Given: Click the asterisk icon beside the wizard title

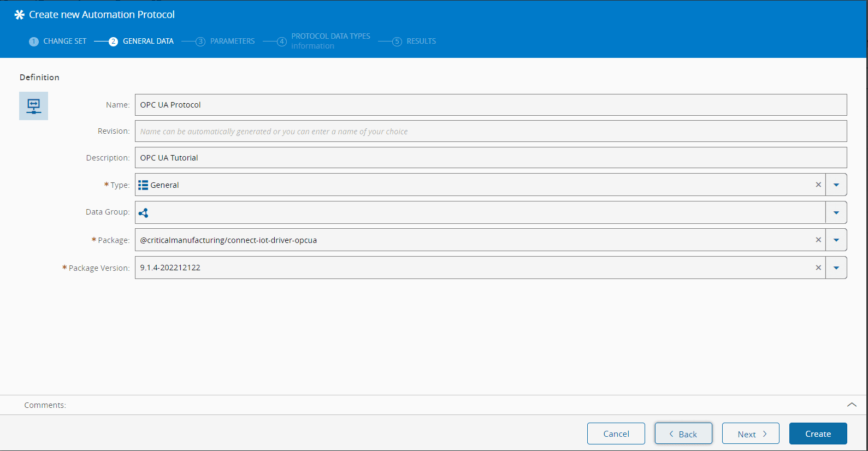Looking at the screenshot, I should pyautogui.click(x=20, y=15).
